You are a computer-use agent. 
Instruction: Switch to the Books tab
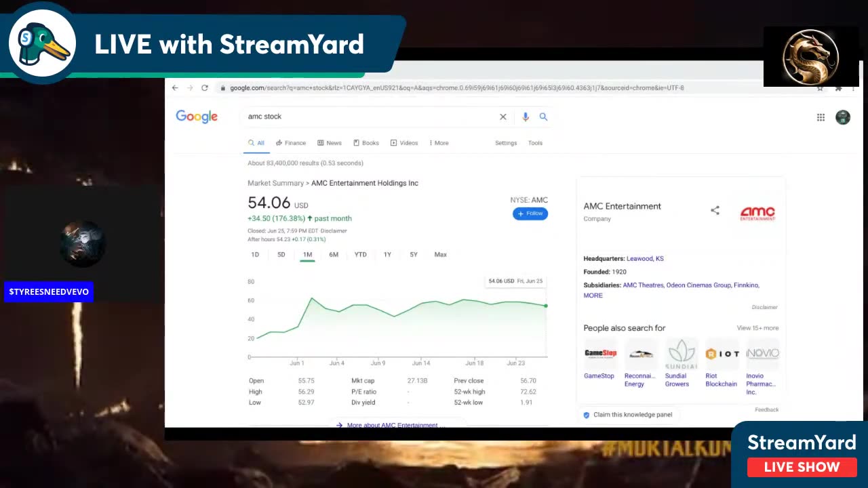[x=366, y=143]
